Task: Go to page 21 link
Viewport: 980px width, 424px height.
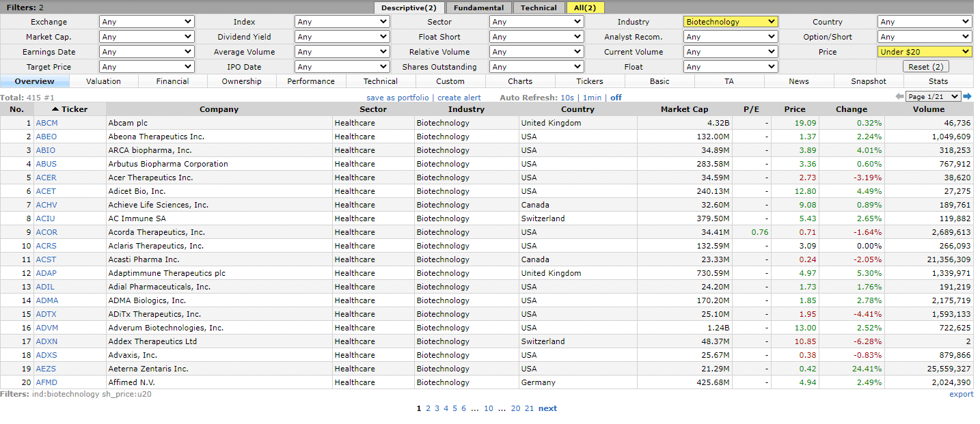Action: coord(529,408)
